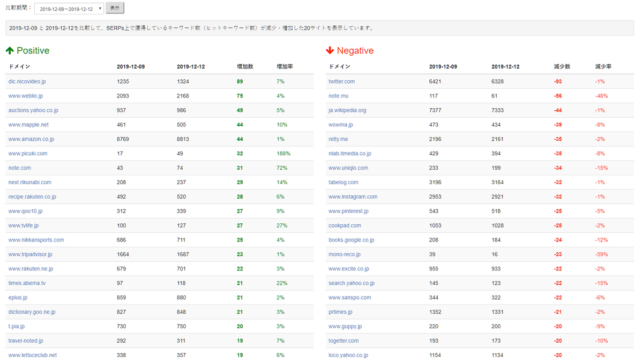Image resolution: width=643 pixels, height=364 pixels.
Task: Open travel-noted.jp domain link
Action: point(26,341)
